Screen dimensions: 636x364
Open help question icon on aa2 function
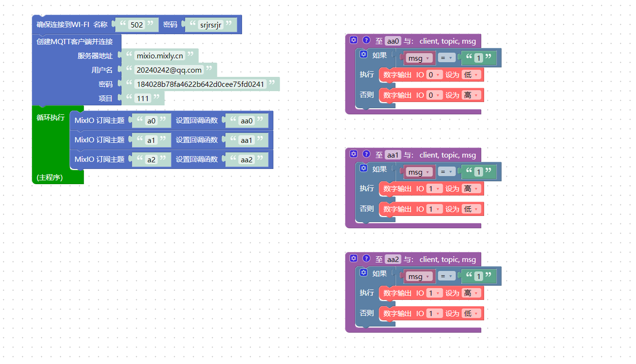pos(366,259)
